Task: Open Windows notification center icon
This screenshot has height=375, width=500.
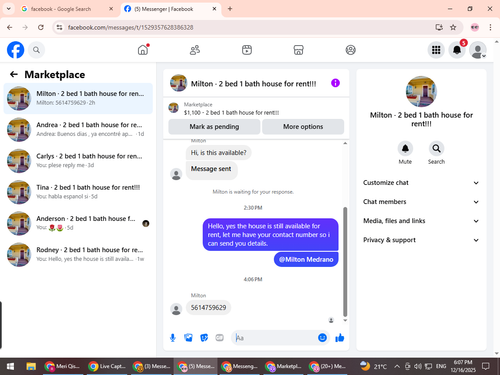Action: coord(486,367)
